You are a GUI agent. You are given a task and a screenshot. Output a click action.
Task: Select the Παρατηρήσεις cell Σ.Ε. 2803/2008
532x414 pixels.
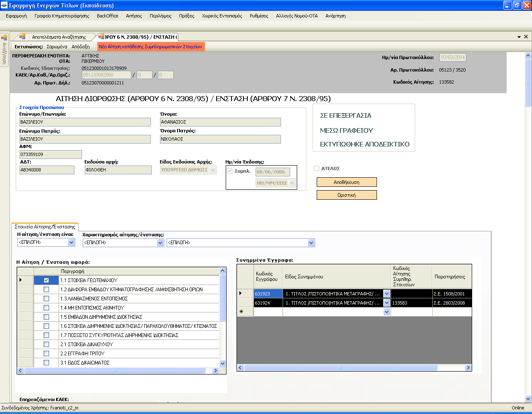click(x=452, y=303)
